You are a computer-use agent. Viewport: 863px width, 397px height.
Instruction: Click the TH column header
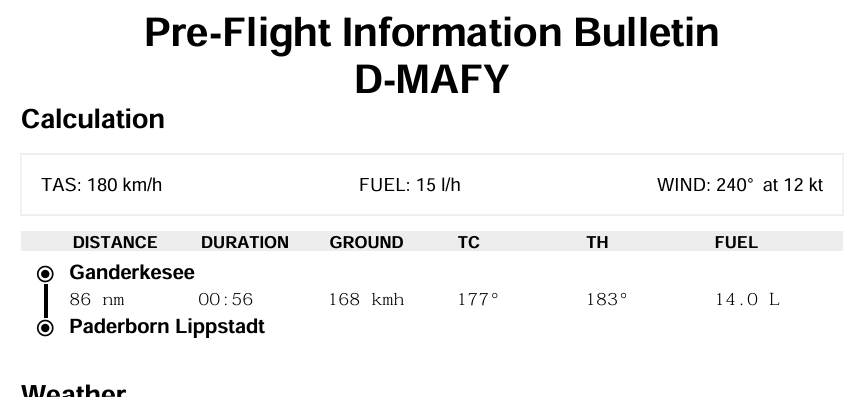click(597, 242)
